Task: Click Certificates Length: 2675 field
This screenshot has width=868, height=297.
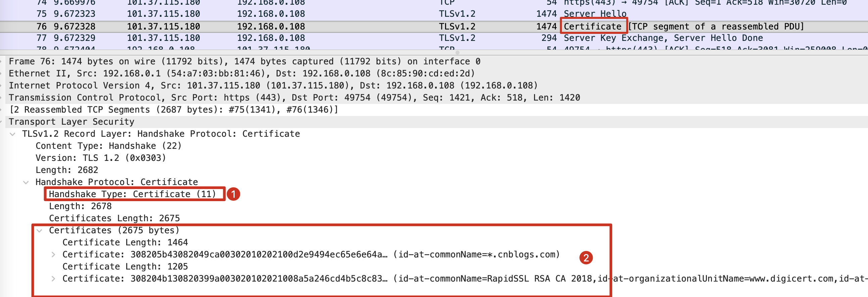Action: pyautogui.click(x=114, y=219)
